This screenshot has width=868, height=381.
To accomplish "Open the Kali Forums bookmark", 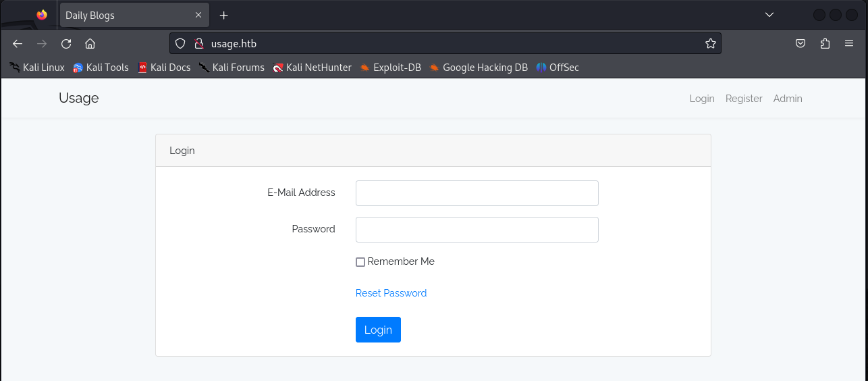I will tap(232, 68).
